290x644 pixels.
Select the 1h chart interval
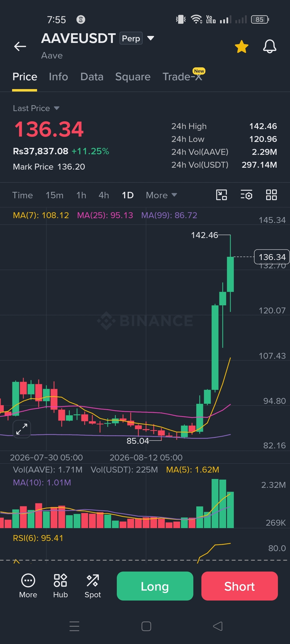(x=81, y=195)
